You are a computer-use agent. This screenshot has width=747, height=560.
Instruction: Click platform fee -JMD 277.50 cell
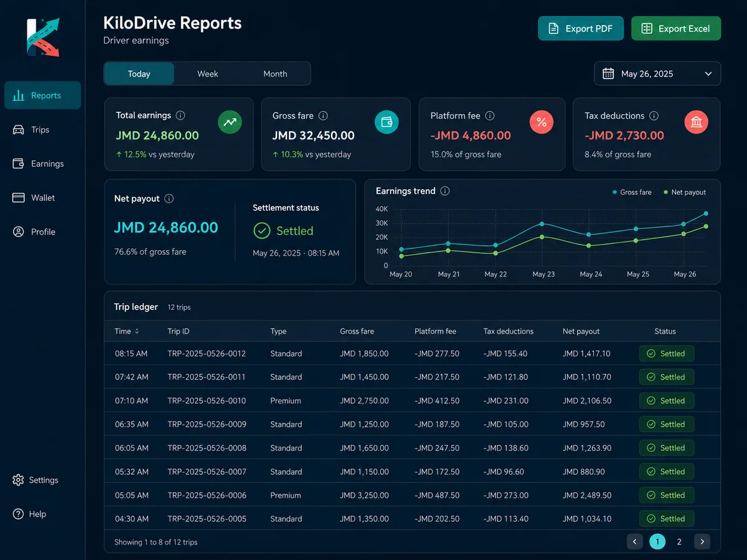tap(437, 353)
